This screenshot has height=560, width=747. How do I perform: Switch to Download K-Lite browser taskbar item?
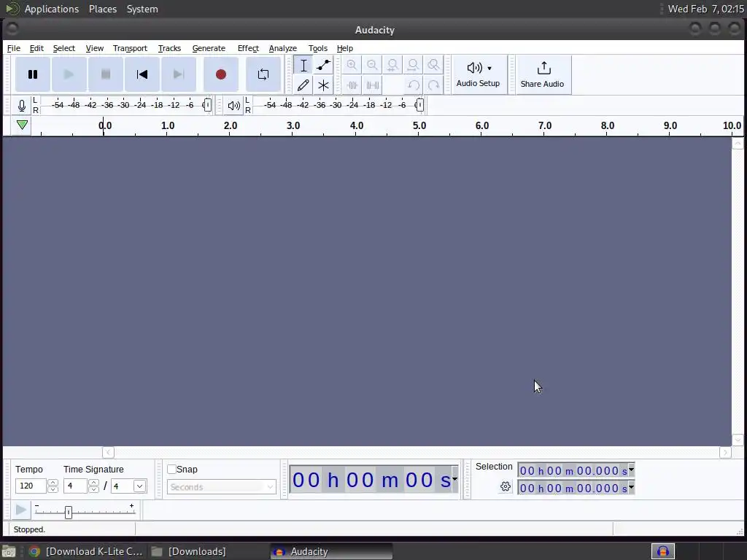coord(86,551)
